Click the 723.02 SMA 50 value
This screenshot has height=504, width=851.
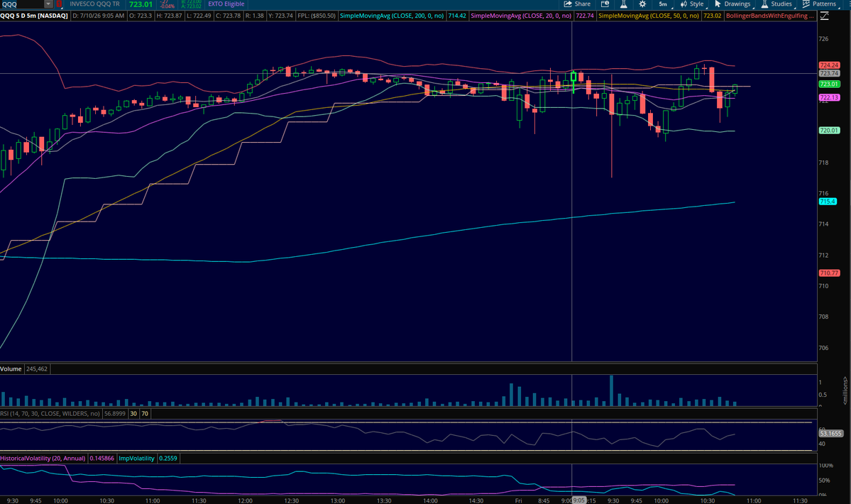pos(712,16)
